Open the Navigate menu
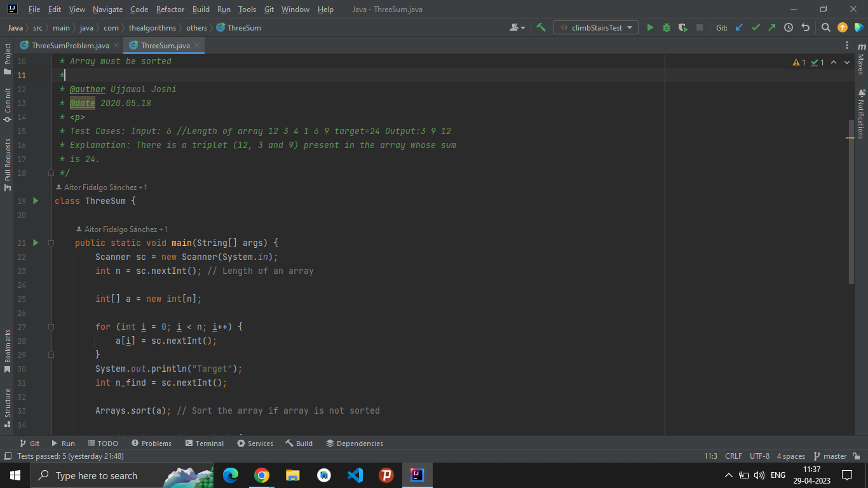 107,10
